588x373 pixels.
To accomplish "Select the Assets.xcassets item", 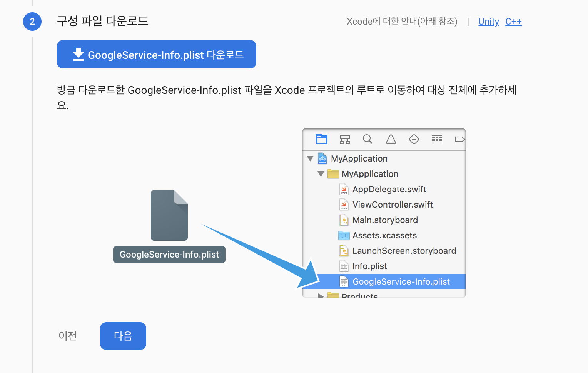I will [x=384, y=235].
